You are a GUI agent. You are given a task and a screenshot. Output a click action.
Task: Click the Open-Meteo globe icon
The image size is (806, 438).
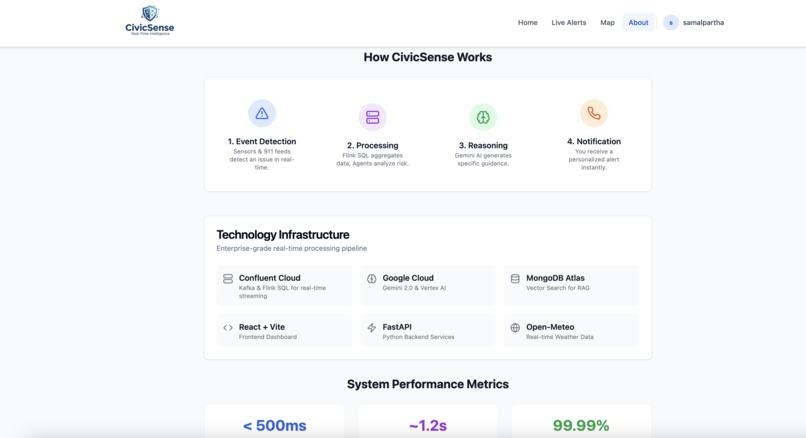[x=515, y=327]
